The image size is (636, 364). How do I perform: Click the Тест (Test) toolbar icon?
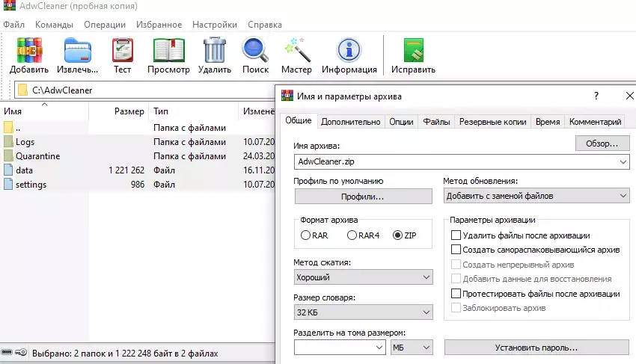pos(123,50)
